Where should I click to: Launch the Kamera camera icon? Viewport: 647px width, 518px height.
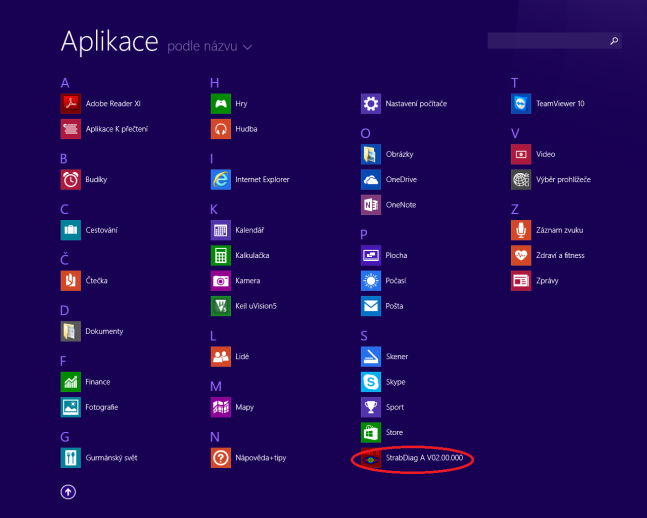point(221,281)
